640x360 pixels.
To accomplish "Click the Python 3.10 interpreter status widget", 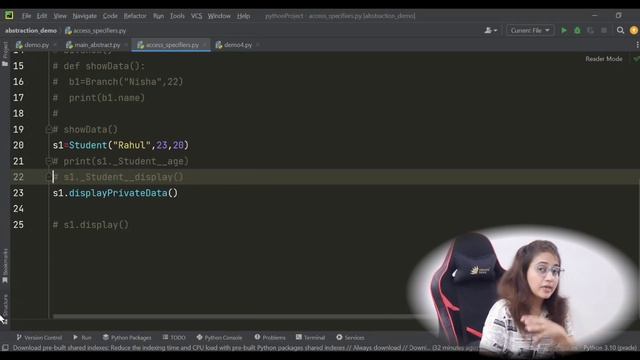I will click(x=610, y=348).
